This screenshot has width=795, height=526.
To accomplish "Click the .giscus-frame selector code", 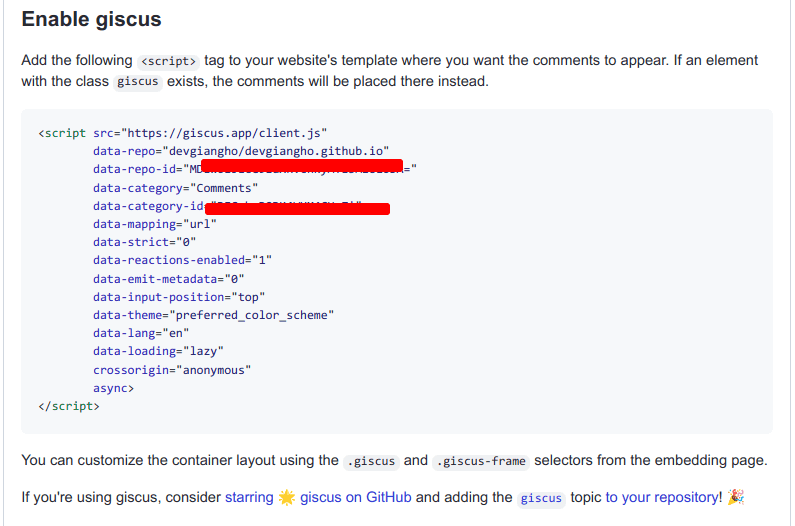I will (481, 461).
